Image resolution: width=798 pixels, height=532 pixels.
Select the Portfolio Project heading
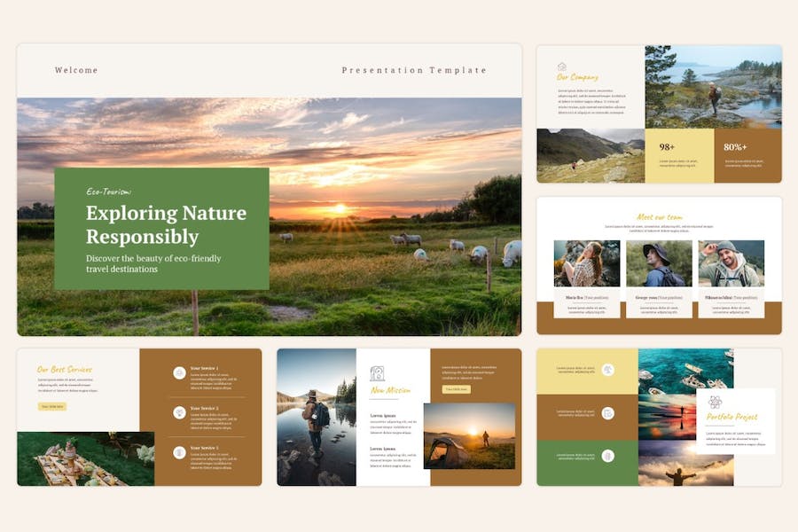tap(732, 417)
